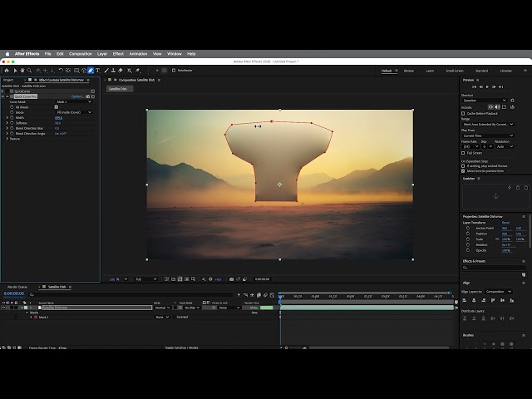Open the Layer menu
Viewport: 532px width, 399px height.
(102, 54)
